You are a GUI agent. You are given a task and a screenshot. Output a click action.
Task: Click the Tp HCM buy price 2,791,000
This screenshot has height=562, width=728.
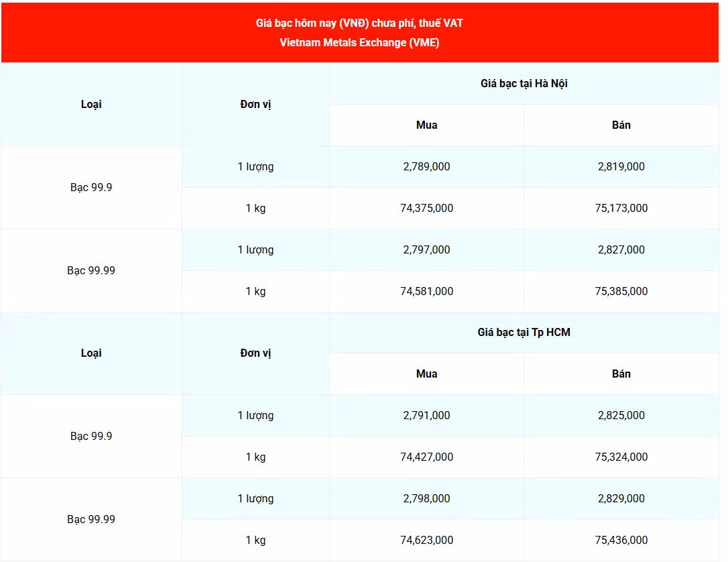[x=427, y=416]
